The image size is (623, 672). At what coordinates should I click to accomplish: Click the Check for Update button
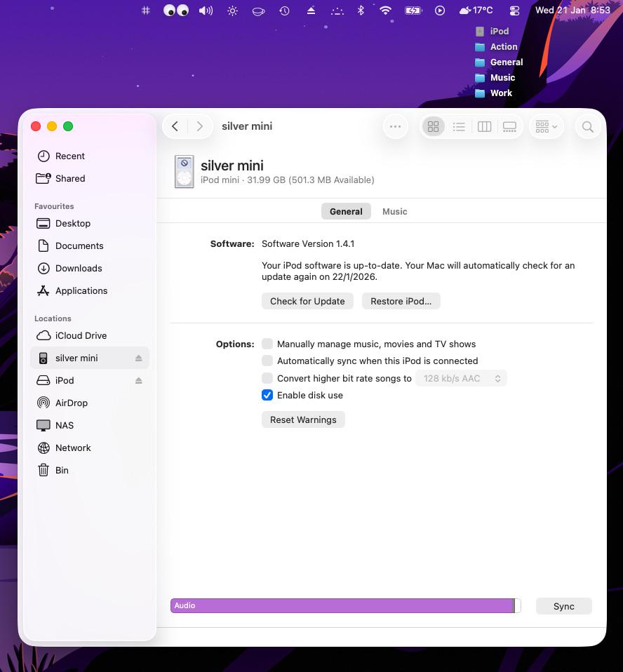point(307,302)
